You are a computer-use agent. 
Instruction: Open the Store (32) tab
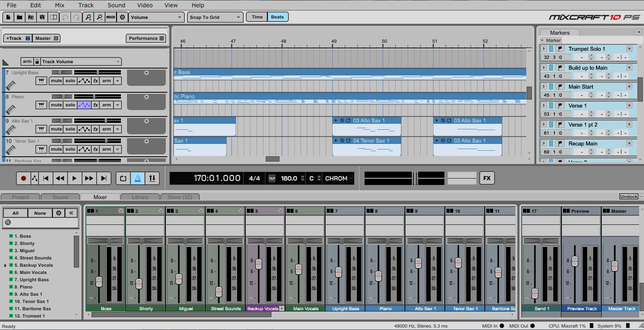tap(180, 197)
